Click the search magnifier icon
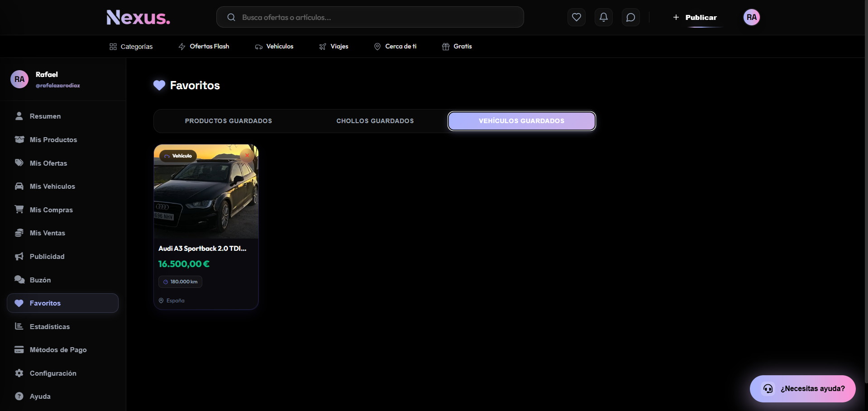This screenshot has width=868, height=411. pos(231,17)
